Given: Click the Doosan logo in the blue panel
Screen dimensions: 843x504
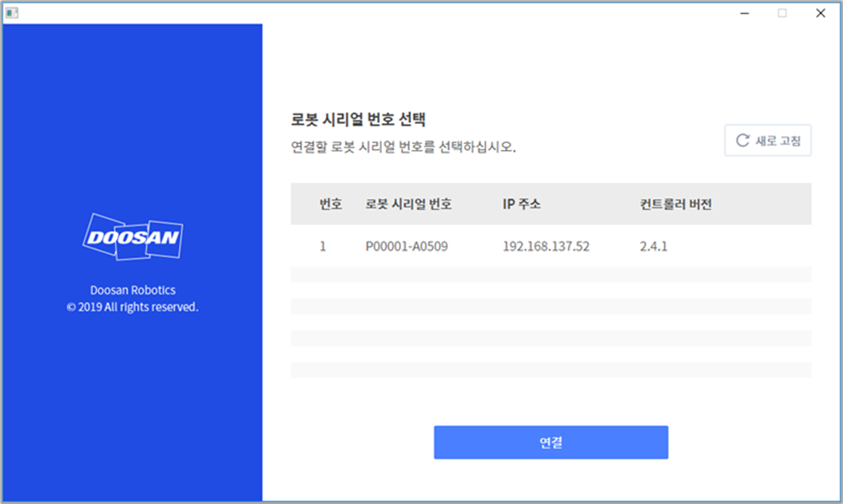Looking at the screenshot, I should pos(132,236).
